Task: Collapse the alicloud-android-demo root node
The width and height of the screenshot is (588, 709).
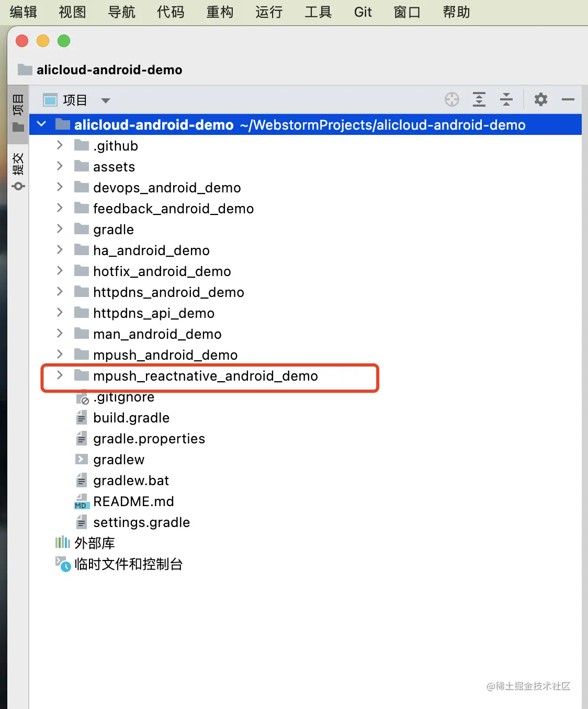Action: pyautogui.click(x=42, y=124)
